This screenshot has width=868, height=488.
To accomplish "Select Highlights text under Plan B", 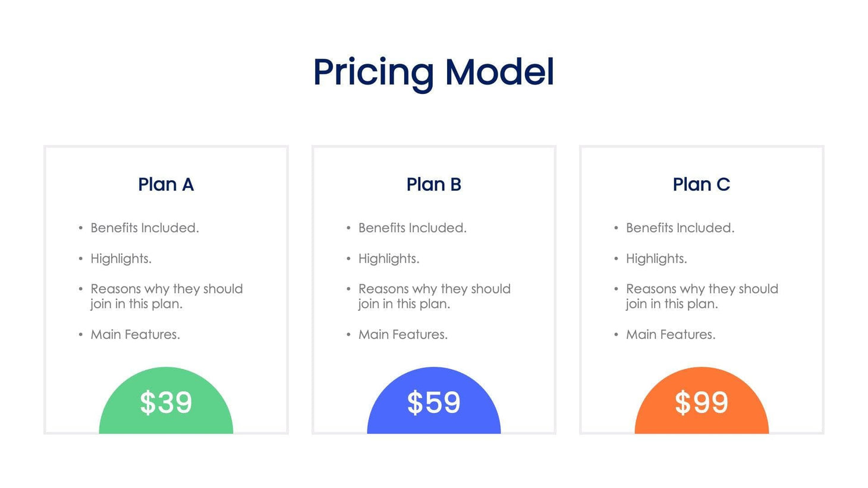I will click(388, 259).
